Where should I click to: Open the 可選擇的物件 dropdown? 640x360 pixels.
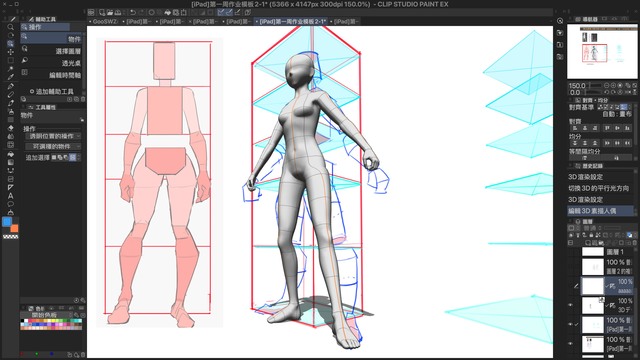click(x=53, y=147)
